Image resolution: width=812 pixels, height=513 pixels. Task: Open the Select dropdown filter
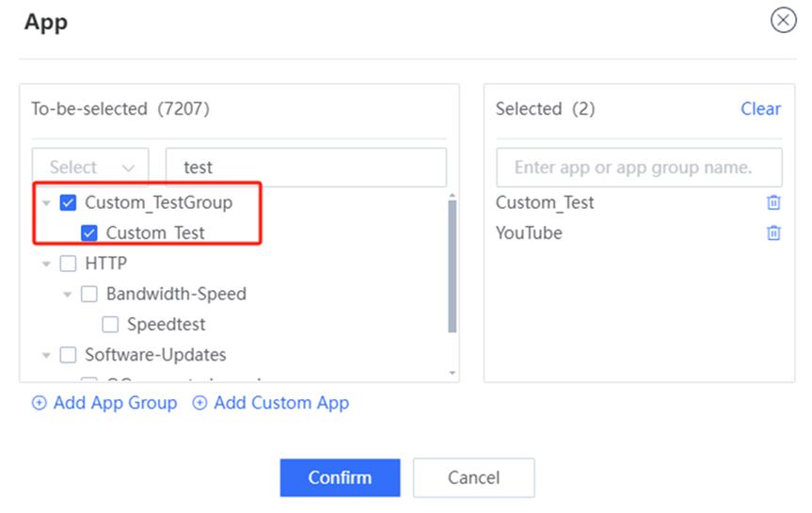coord(90,168)
